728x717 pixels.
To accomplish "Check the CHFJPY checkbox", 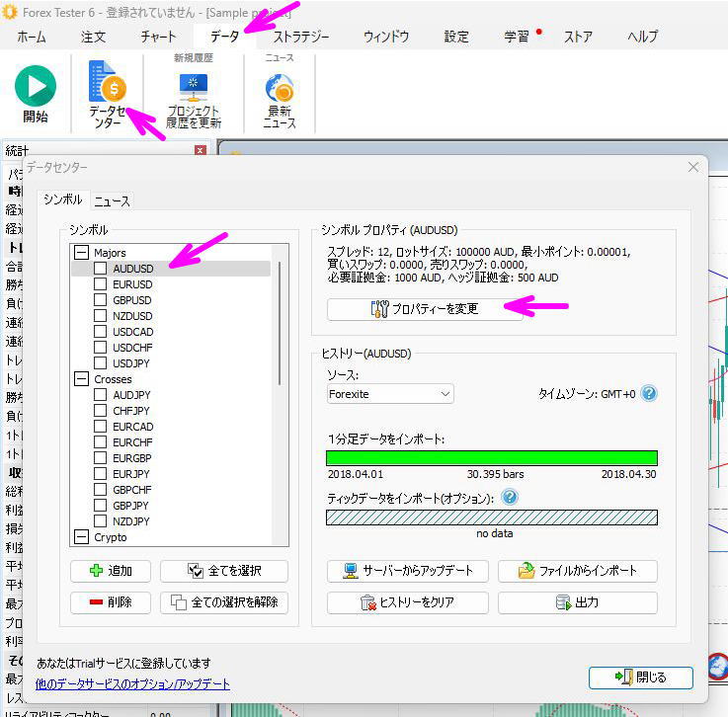I will point(101,410).
